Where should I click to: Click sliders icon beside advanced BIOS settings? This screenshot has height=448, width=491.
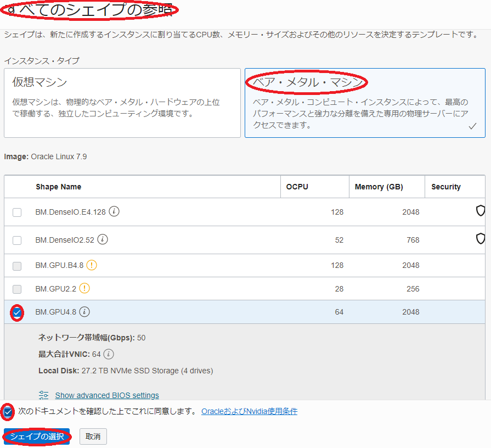pos(44,395)
